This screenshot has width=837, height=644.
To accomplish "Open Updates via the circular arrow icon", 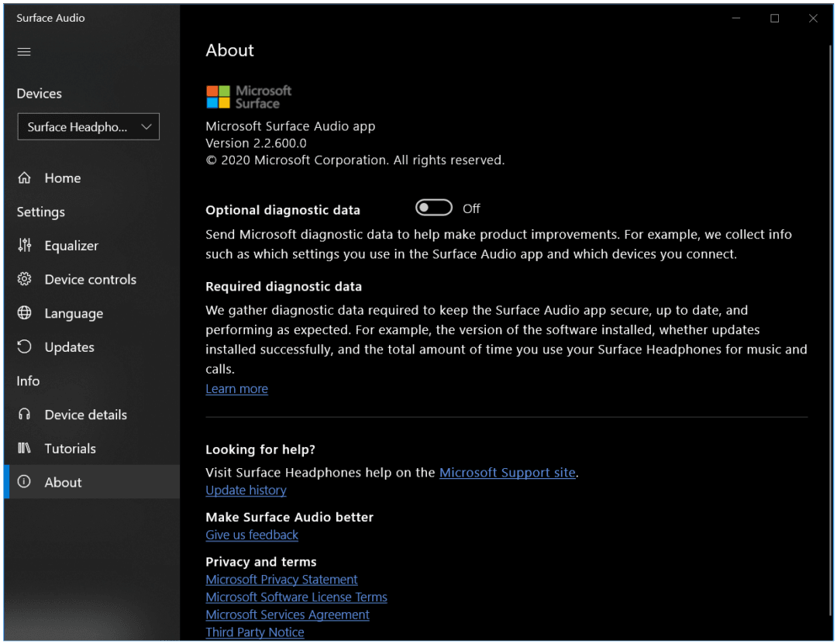I will [x=24, y=346].
